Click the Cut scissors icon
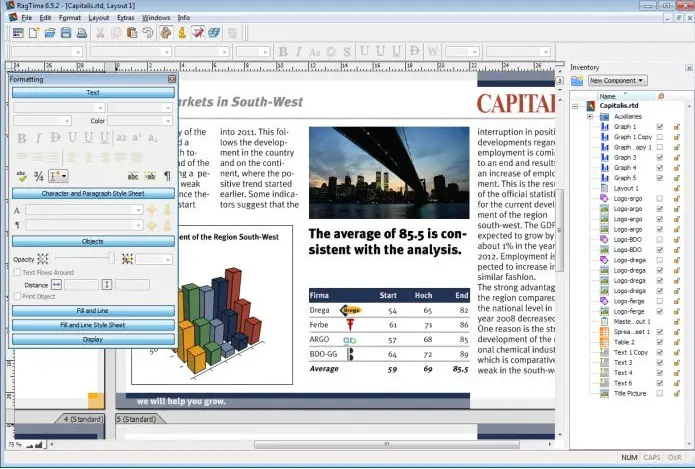Viewport: 695px width, 469px height. (x=100, y=33)
